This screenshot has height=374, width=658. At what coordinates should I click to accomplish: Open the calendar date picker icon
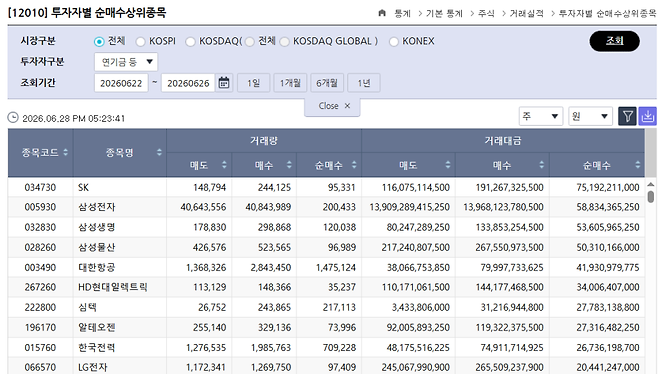tap(224, 83)
